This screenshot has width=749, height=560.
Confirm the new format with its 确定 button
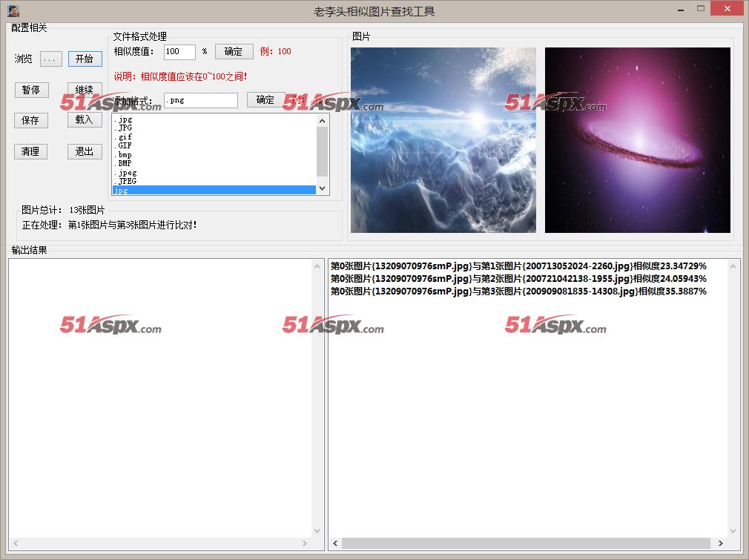pyautogui.click(x=265, y=100)
